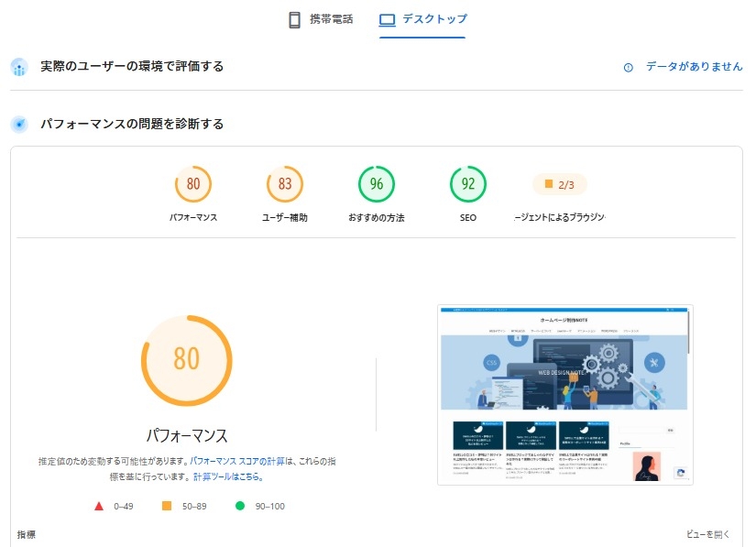Viewport: 756px width, 547px height.
Task: Click the エージェントによるブラウジング label
Action: click(559, 217)
